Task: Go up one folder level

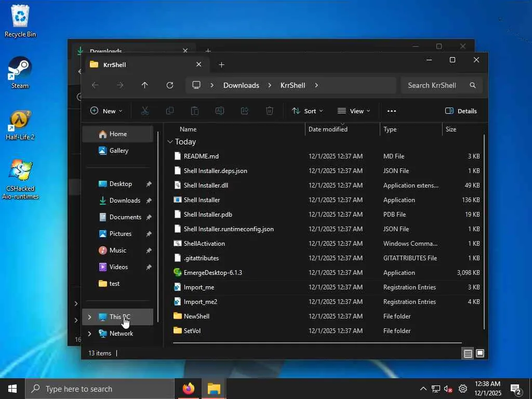Action: click(x=145, y=85)
